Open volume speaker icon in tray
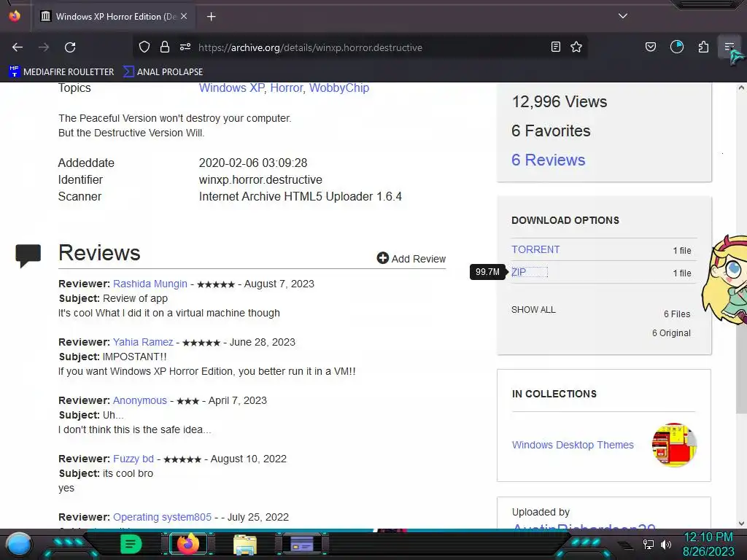Image resolution: width=747 pixels, height=560 pixels. click(x=665, y=544)
